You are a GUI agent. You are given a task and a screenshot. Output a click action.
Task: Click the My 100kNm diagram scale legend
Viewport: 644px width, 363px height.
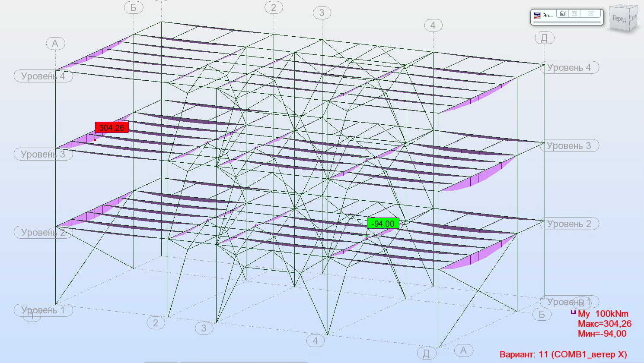pyautogui.click(x=600, y=314)
